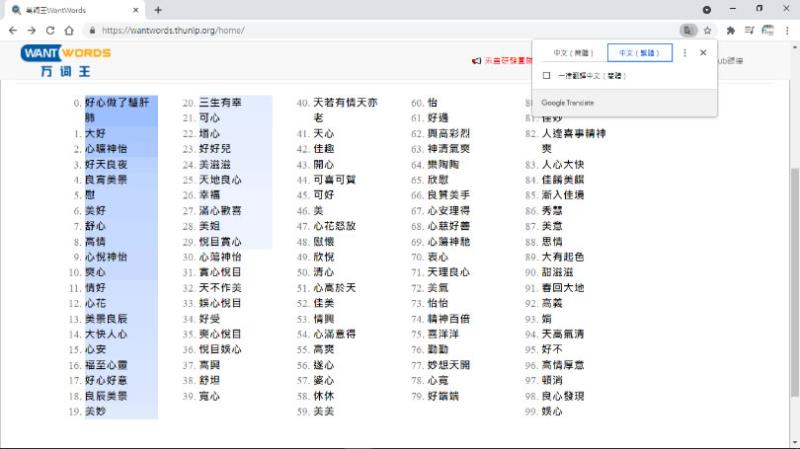800x449 pixels.
Task: Select result 89 大有起色
Action: (563, 257)
